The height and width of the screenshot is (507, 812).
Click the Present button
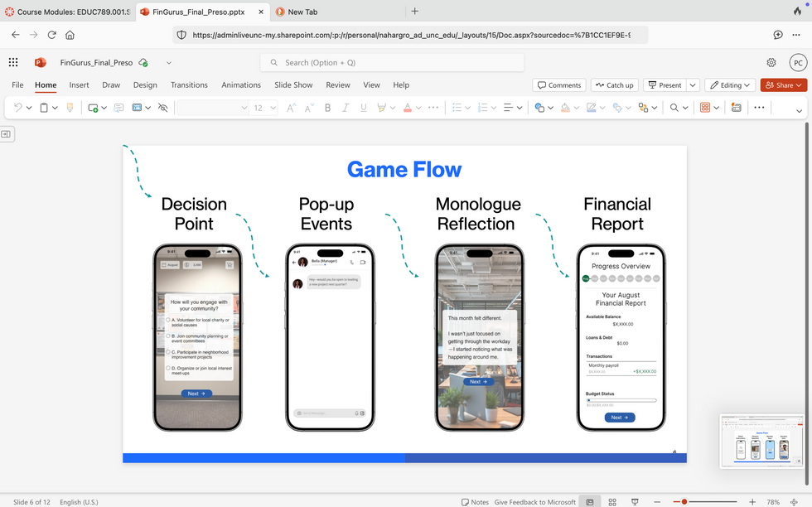pos(665,85)
